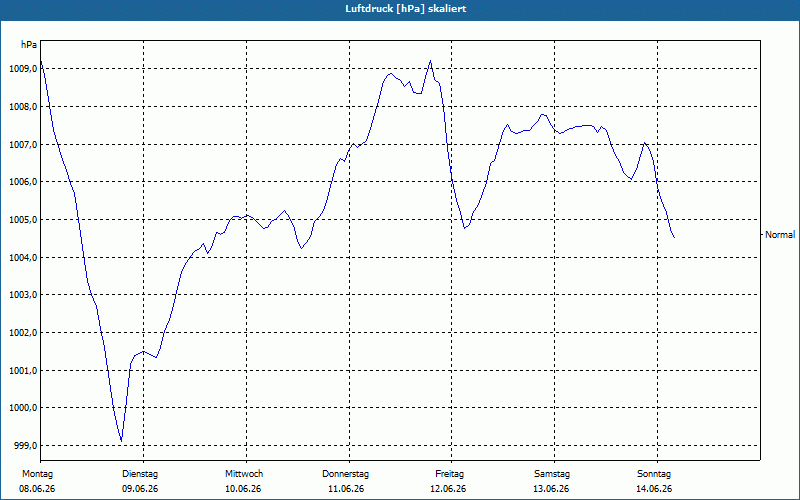Click the 1007,0 y-axis value
The image size is (800, 500).
pos(23,144)
